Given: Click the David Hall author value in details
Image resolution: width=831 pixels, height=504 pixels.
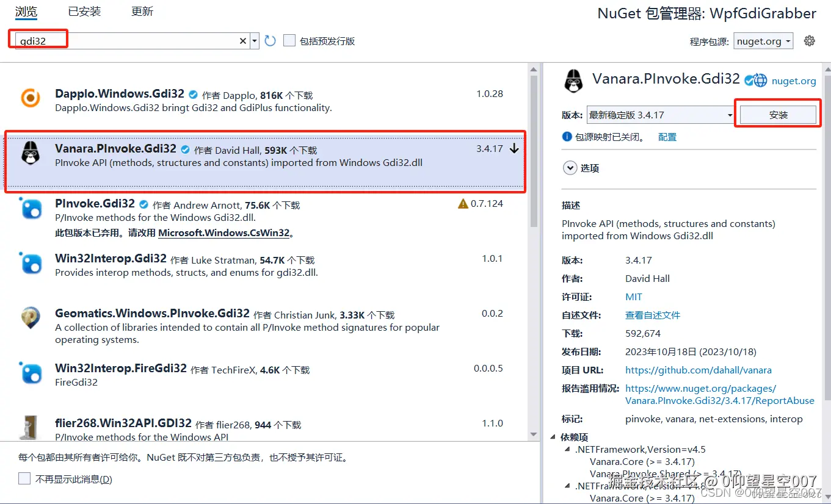Looking at the screenshot, I should (x=647, y=278).
